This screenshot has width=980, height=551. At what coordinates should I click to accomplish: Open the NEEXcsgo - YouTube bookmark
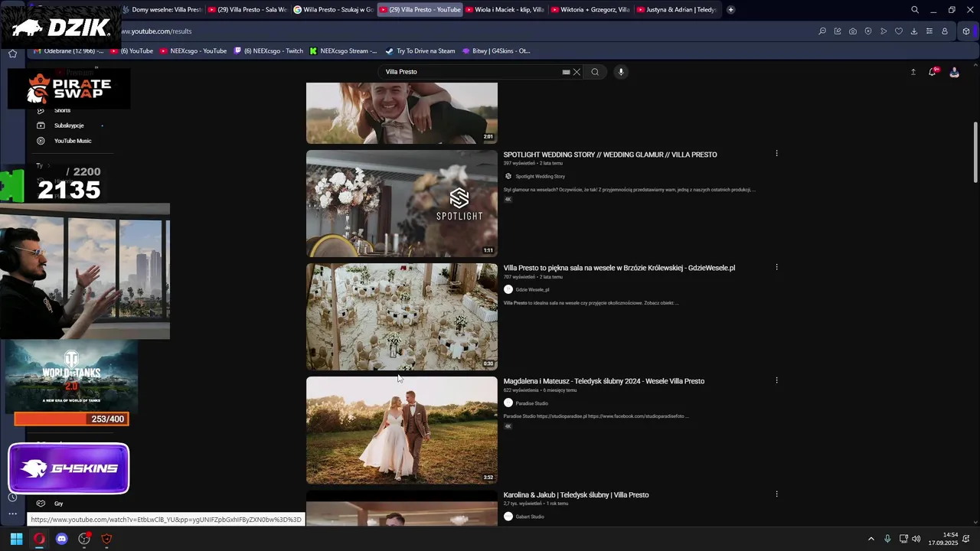coord(193,51)
